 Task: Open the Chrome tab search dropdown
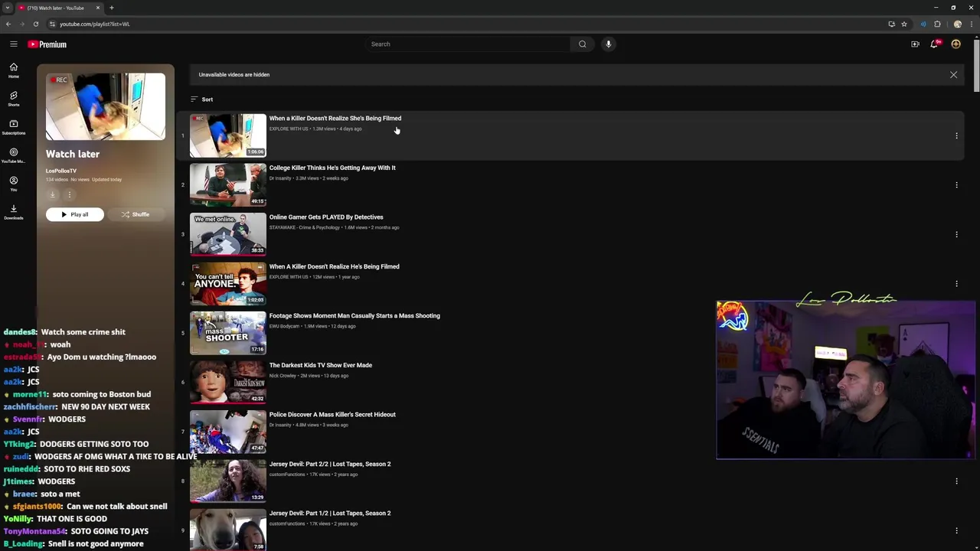point(7,8)
